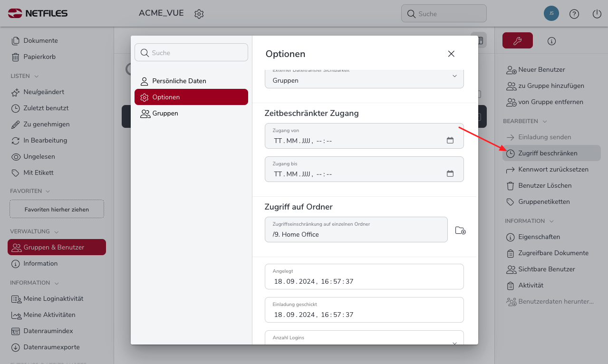
Task: Collapse the VERWALTUNG section
Action: [x=57, y=232]
